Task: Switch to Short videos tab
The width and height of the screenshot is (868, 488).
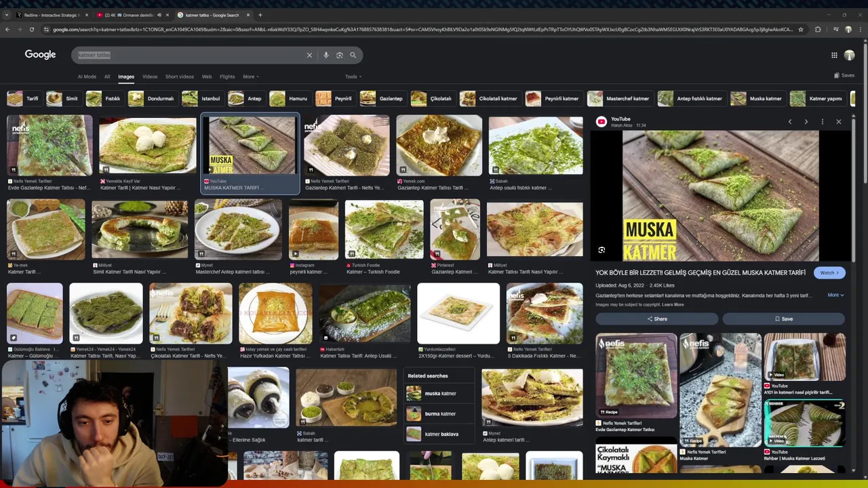Action: tap(180, 77)
